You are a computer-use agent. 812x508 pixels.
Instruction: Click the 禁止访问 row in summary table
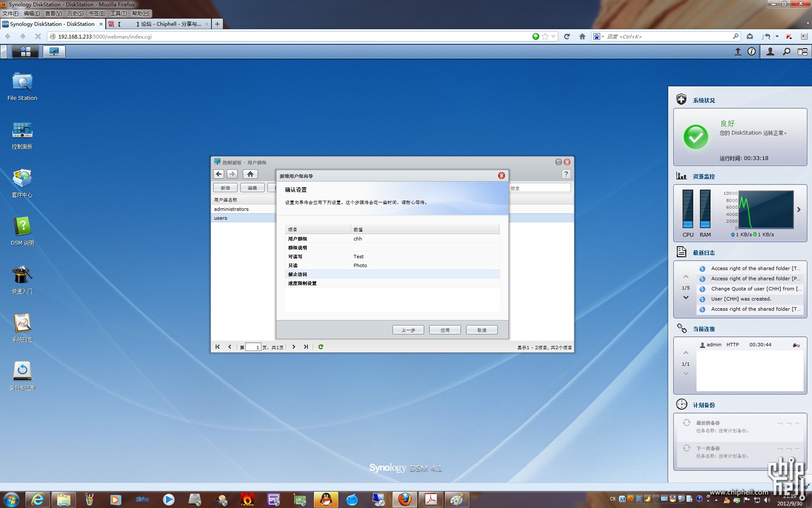click(392, 274)
